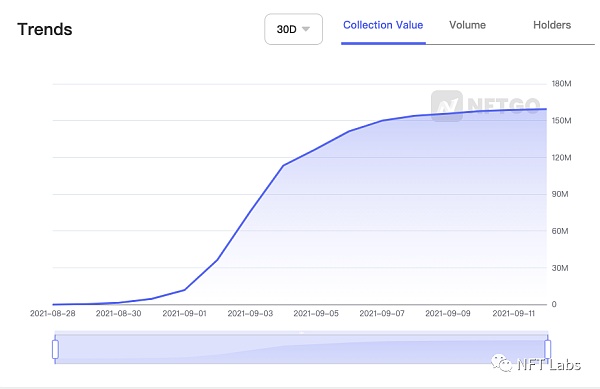Click the WeChat icon beside NFT Labs
This screenshot has width=600, height=389.
[501, 363]
